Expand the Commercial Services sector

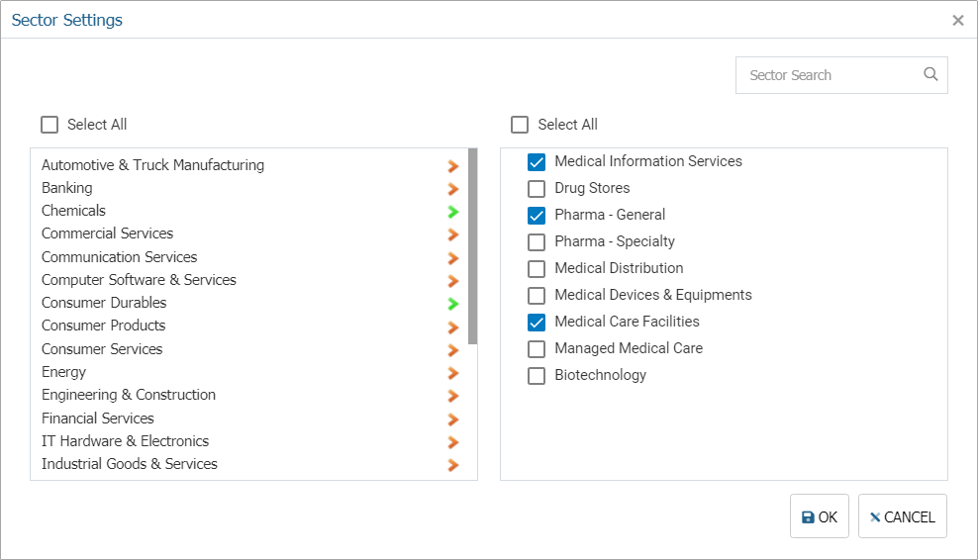(249, 233)
